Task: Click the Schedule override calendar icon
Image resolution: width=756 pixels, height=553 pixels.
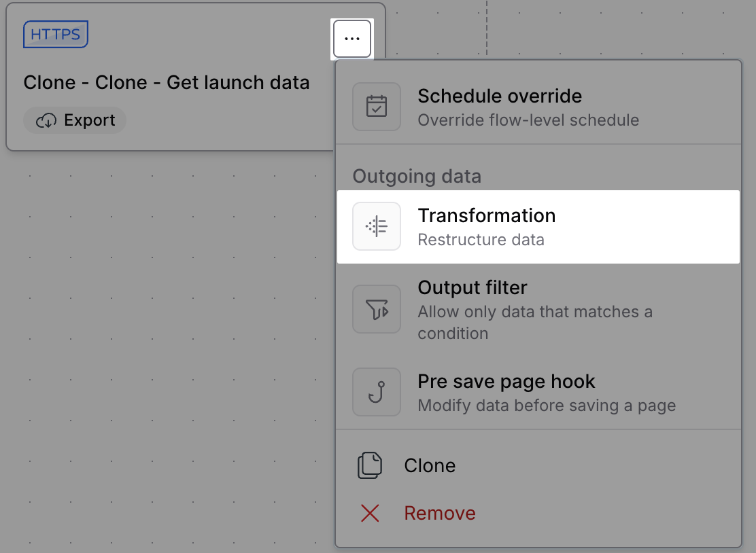Action: pyautogui.click(x=377, y=107)
